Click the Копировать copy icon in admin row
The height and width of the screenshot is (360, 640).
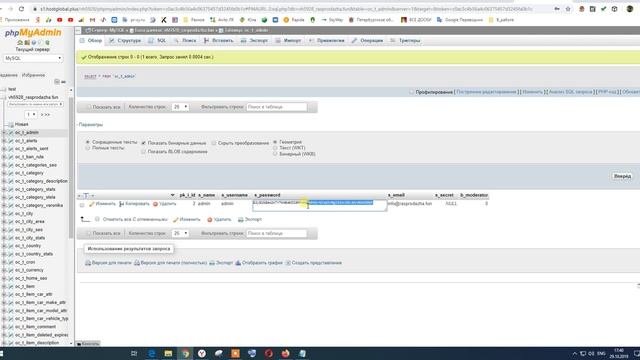click(122, 204)
